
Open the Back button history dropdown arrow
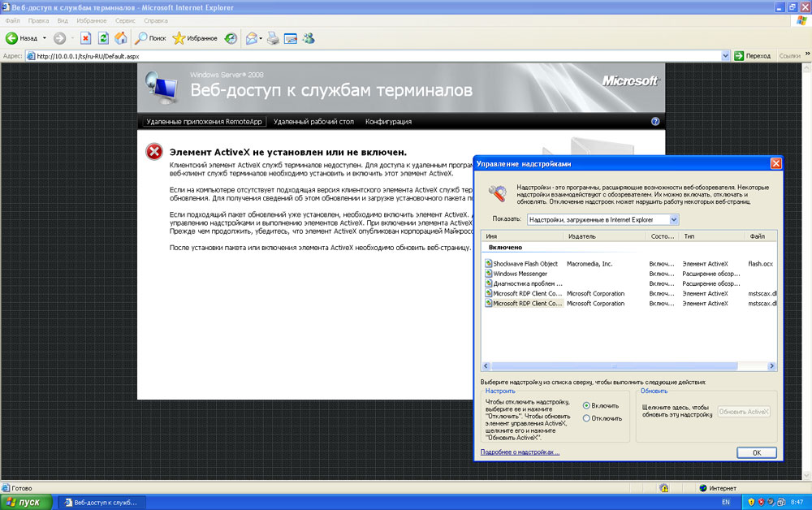pos(45,38)
